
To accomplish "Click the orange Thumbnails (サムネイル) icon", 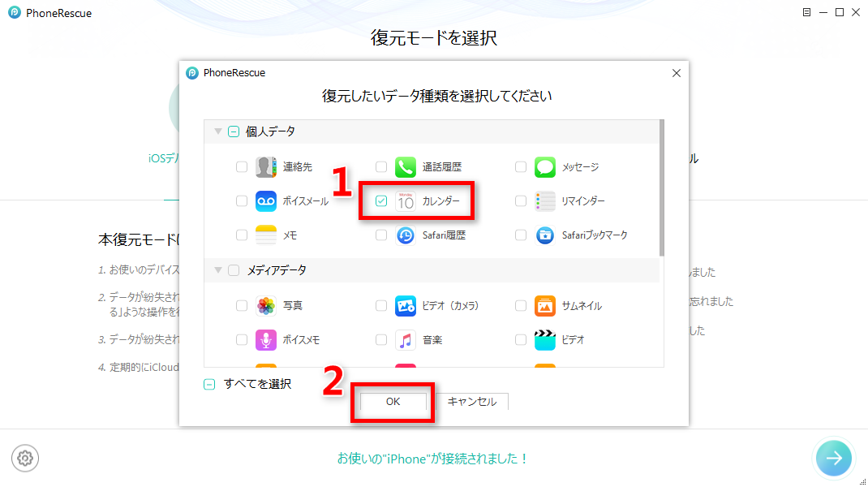I will click(544, 305).
